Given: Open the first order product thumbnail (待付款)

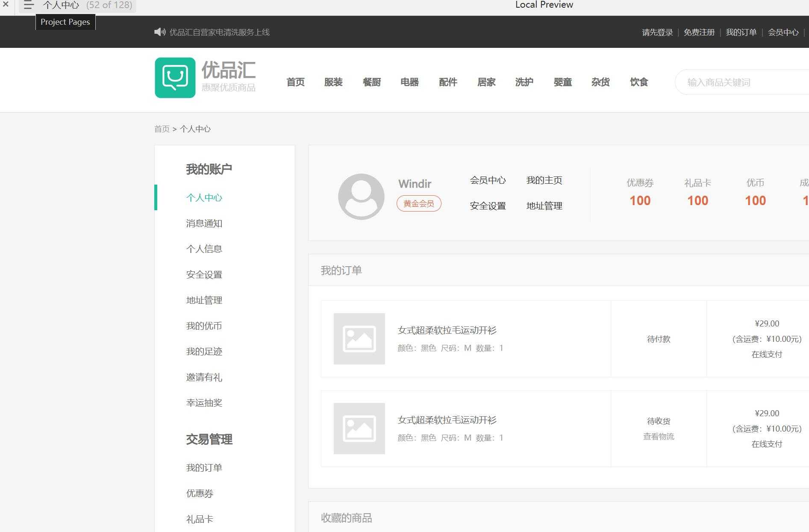Looking at the screenshot, I should pos(359,339).
